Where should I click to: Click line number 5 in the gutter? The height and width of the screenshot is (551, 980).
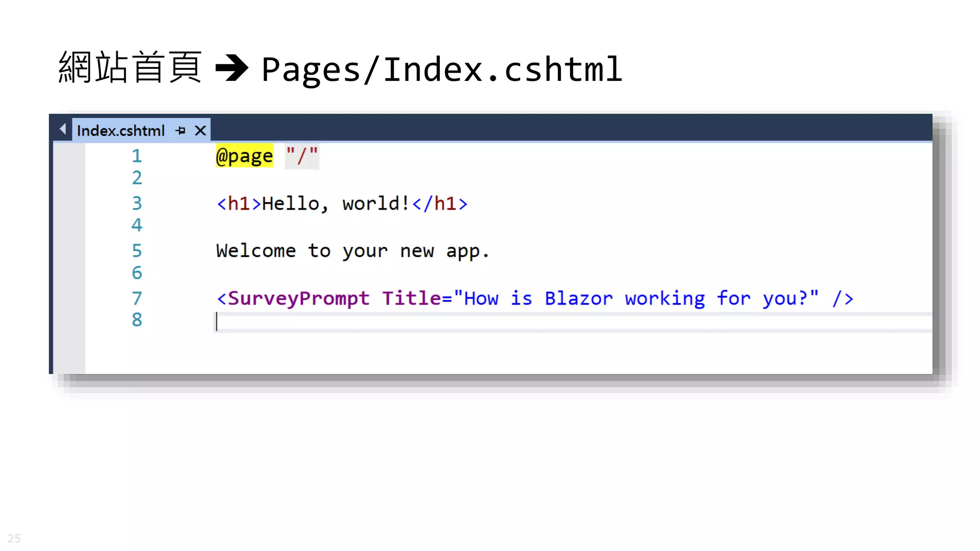tap(137, 251)
